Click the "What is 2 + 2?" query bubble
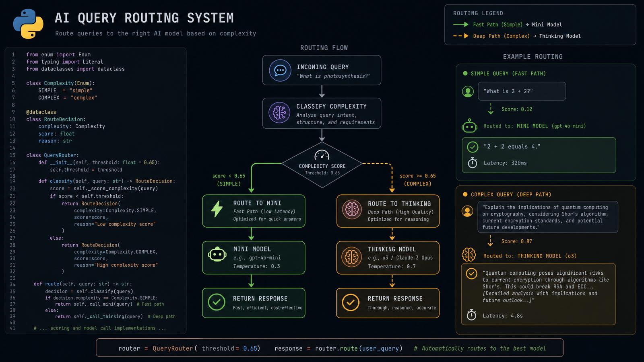This screenshot has width=644, height=362. (522, 91)
